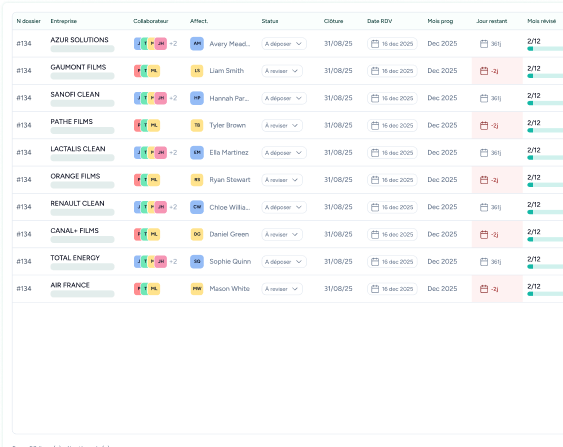Sort by Date RDV column header
The image size is (563, 447).
point(380,21)
